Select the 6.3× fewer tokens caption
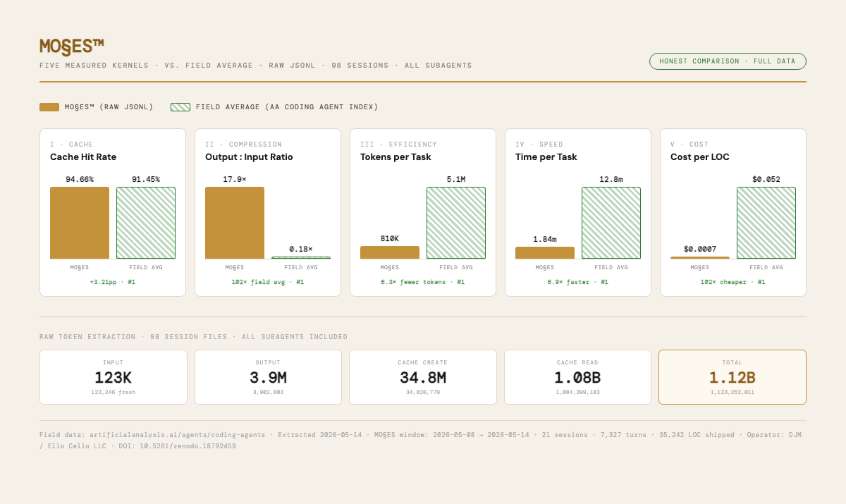Viewport: 846px width, 504px height. (x=423, y=282)
